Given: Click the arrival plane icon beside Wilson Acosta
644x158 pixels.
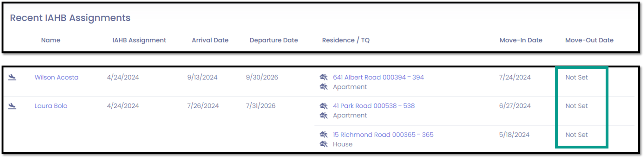Looking at the screenshot, I should tap(12, 77).
